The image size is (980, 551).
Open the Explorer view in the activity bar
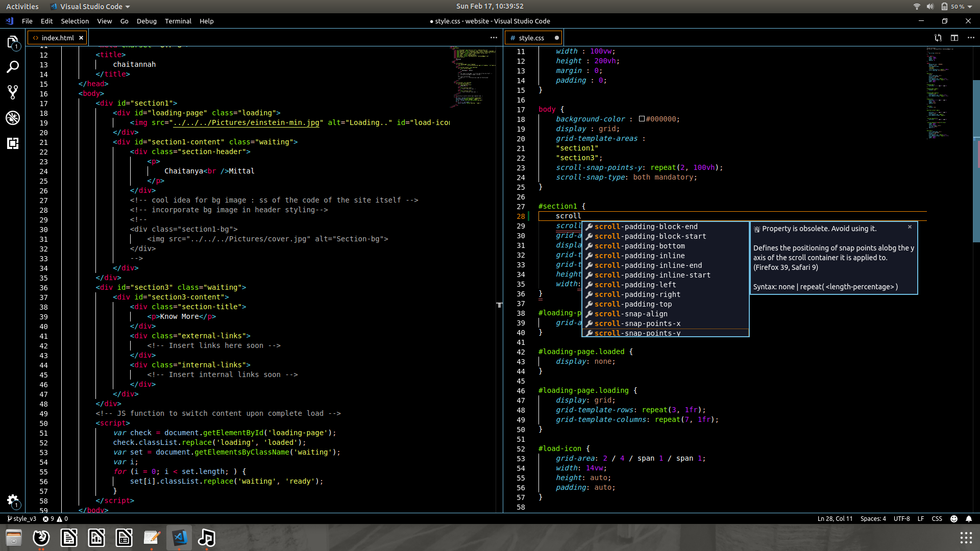point(13,43)
